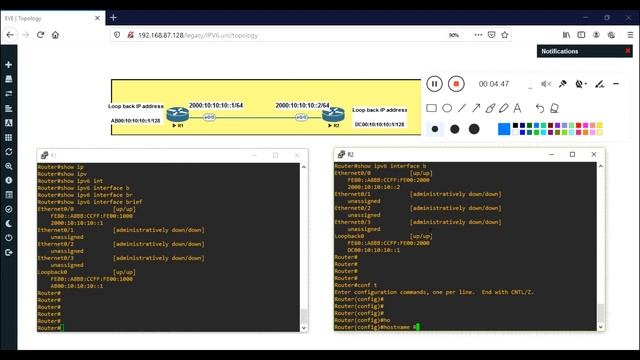Open the Firefox hamburger menu

coord(630,35)
